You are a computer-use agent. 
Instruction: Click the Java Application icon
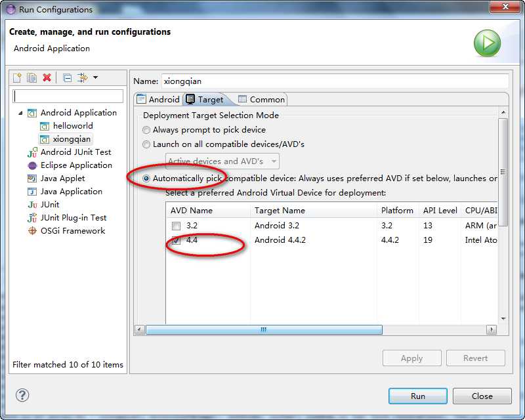click(x=31, y=192)
